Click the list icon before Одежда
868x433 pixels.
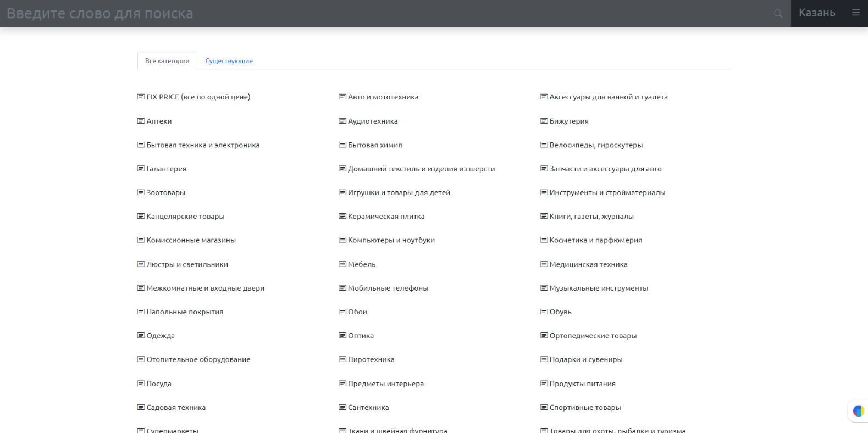(141, 336)
